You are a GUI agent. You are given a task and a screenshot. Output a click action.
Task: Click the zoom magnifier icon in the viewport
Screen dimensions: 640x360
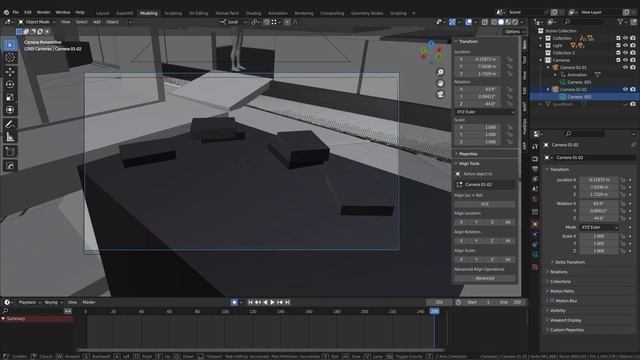440,72
